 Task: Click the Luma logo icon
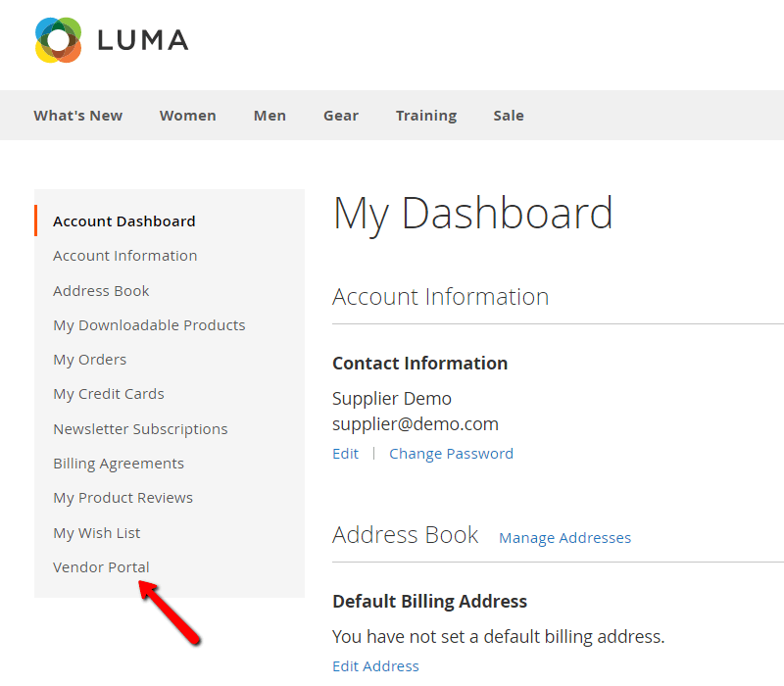[58, 40]
